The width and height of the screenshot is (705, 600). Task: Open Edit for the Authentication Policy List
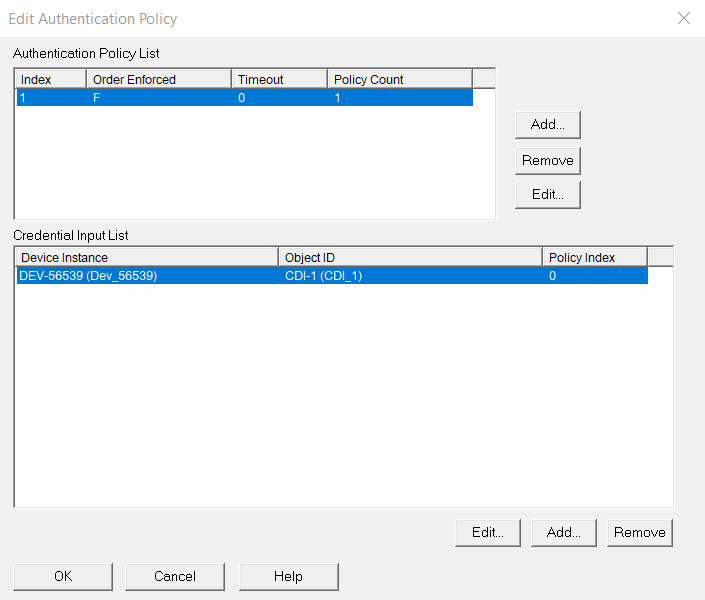(547, 195)
